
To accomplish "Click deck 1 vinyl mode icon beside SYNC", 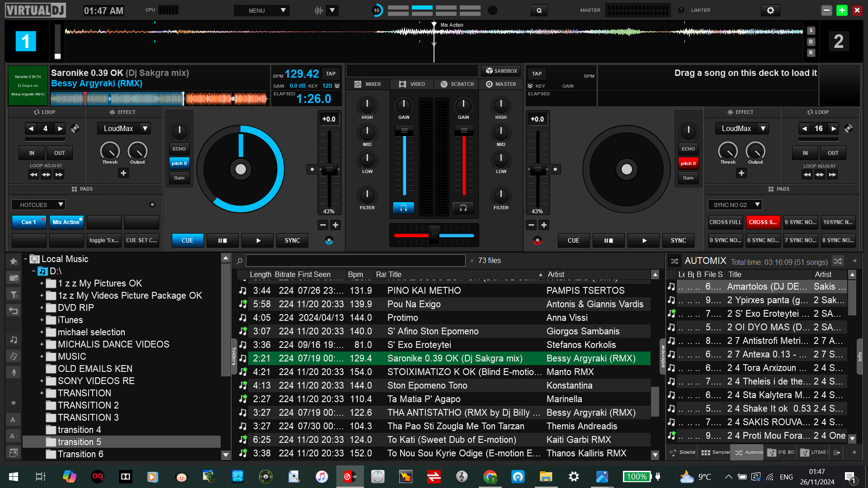I will click(329, 241).
